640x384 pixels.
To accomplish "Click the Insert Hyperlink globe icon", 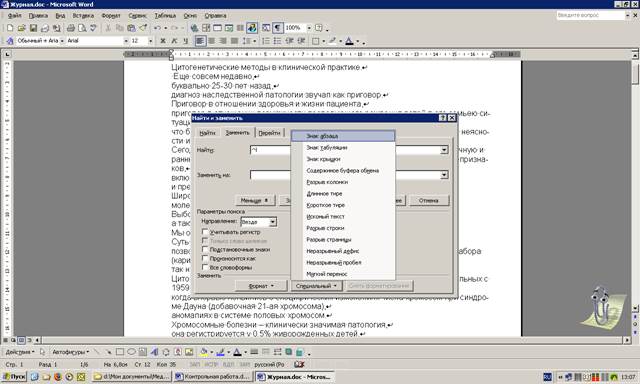I will pos(194,28).
